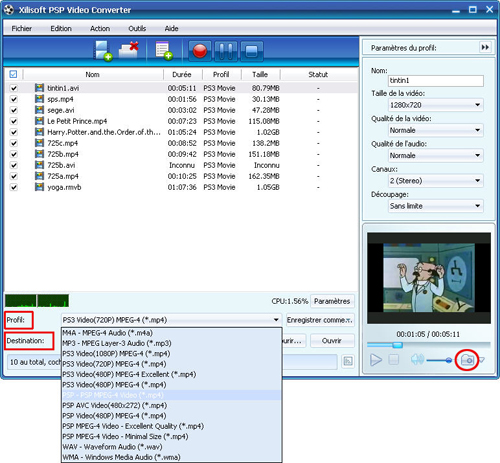Viewport: 500px width, 463px height.
Task: Click the Ouvrir button
Action: [x=332, y=341]
